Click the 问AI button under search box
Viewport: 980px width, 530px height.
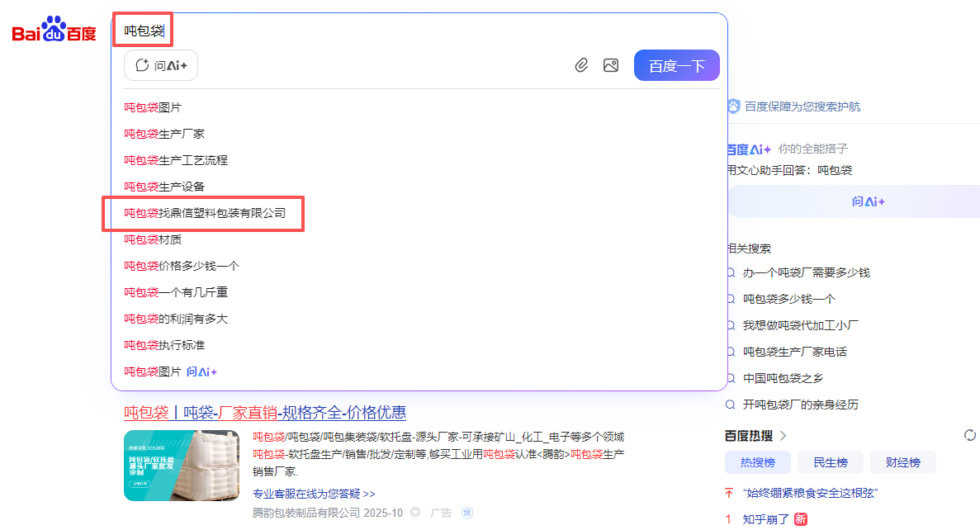[x=161, y=65]
